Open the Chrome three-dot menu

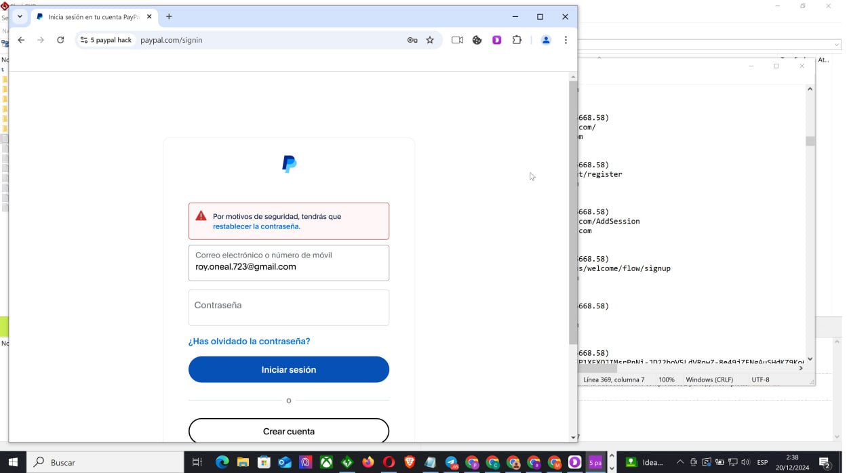566,40
